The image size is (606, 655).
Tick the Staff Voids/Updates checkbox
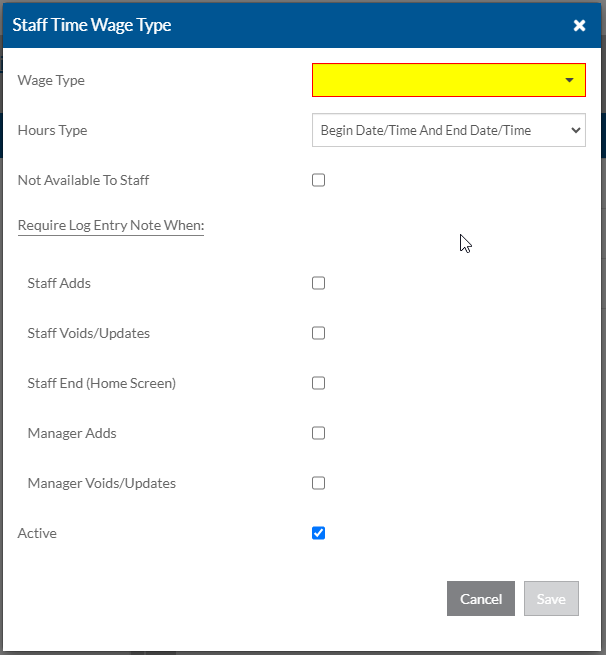pyautogui.click(x=318, y=333)
